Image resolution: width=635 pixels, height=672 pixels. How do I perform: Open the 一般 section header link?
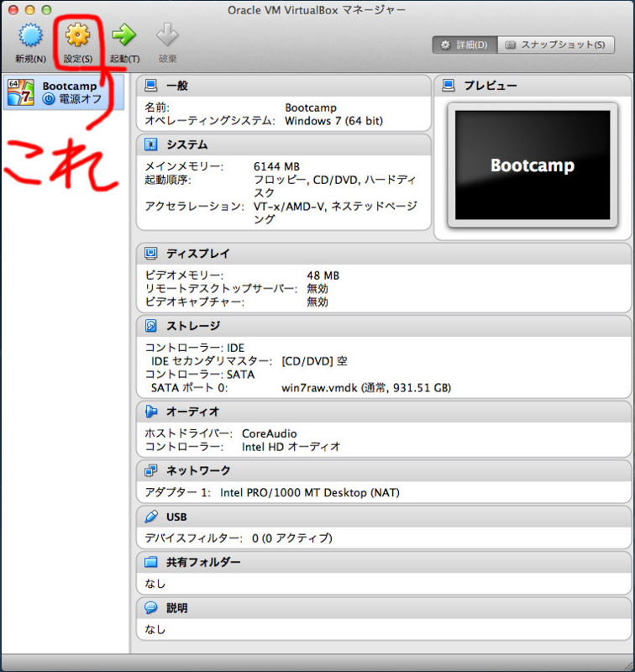click(177, 86)
